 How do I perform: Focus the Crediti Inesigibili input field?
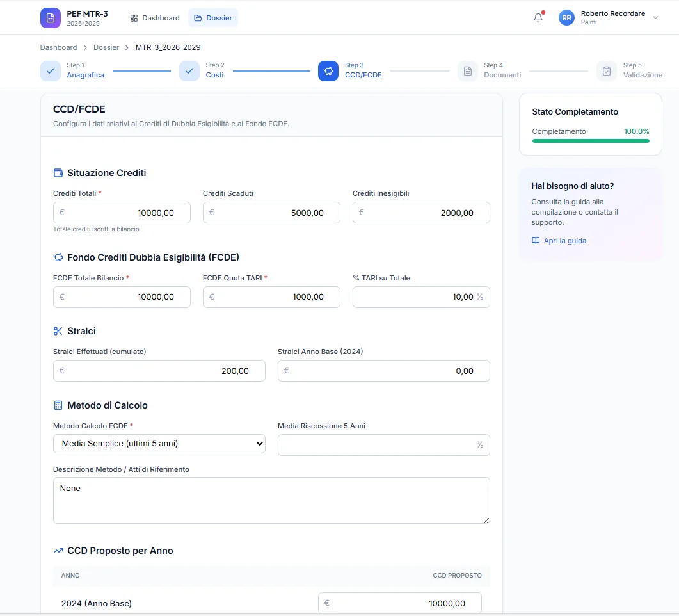[x=421, y=213]
